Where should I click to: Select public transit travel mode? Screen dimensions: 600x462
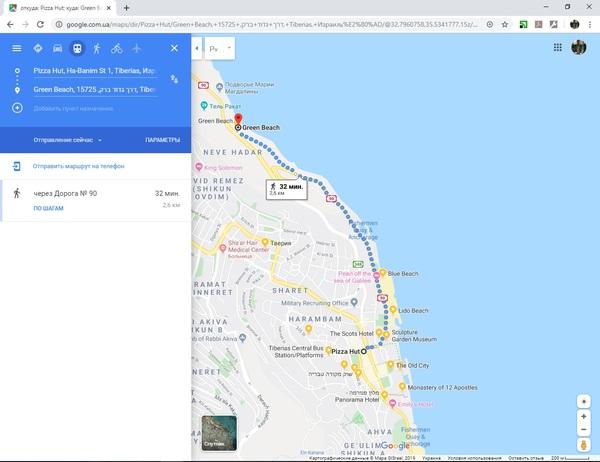point(77,48)
